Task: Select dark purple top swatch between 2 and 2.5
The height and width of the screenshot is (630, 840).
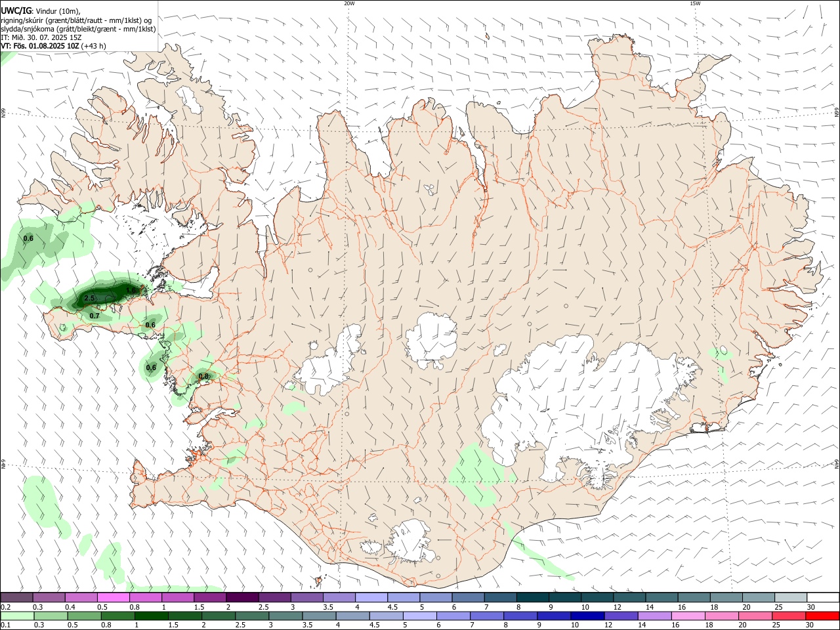Action: click(242, 597)
